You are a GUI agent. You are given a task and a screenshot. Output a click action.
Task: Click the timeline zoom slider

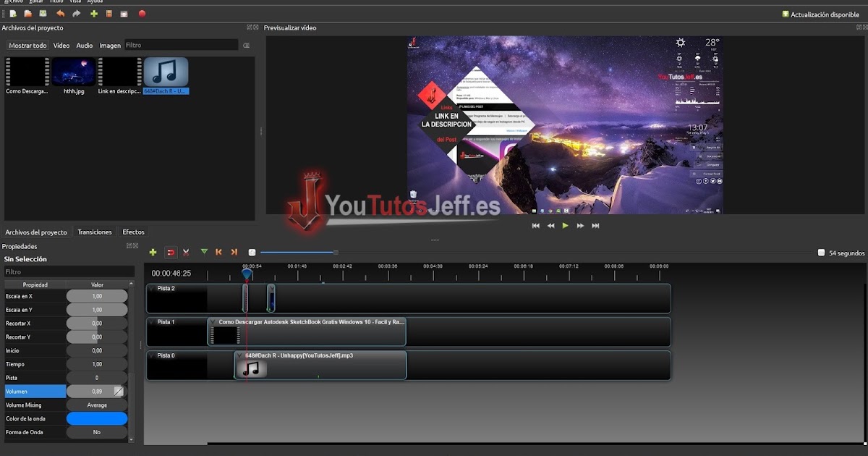pyautogui.click(x=299, y=253)
